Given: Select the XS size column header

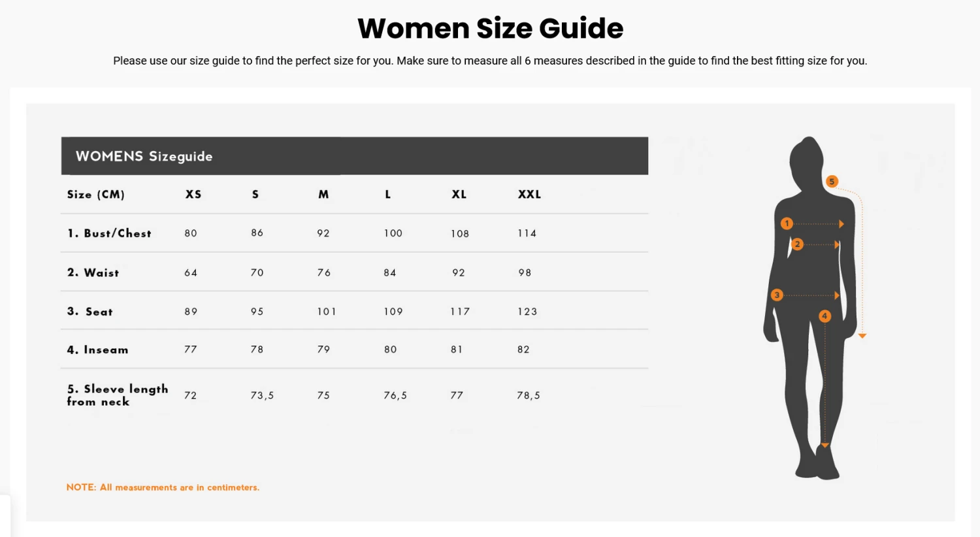Looking at the screenshot, I should tap(193, 195).
